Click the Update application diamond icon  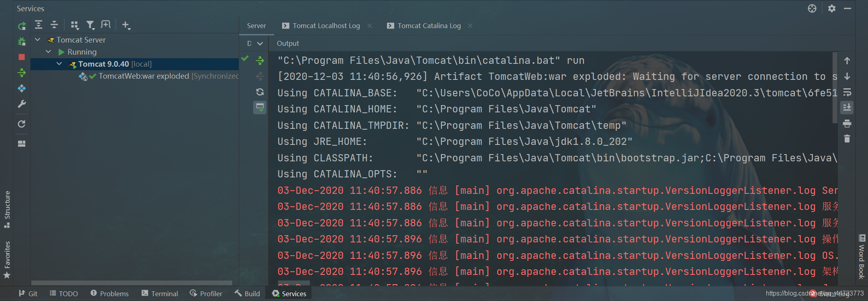(x=22, y=88)
